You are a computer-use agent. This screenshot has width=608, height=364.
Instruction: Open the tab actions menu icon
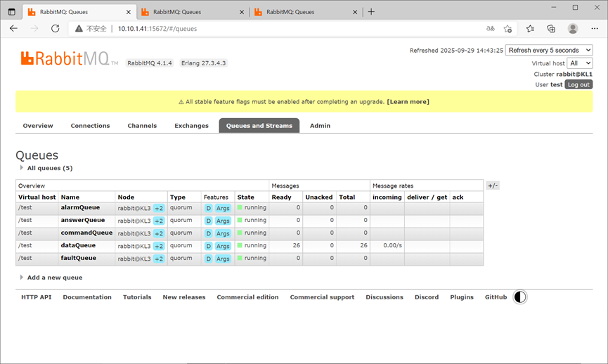click(x=12, y=12)
